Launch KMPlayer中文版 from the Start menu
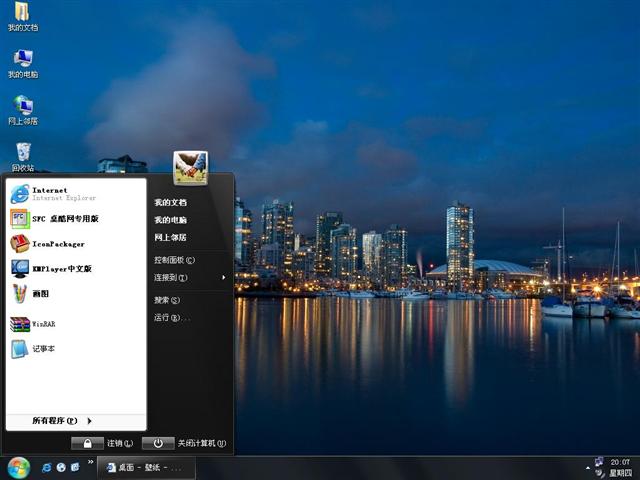 point(76,269)
